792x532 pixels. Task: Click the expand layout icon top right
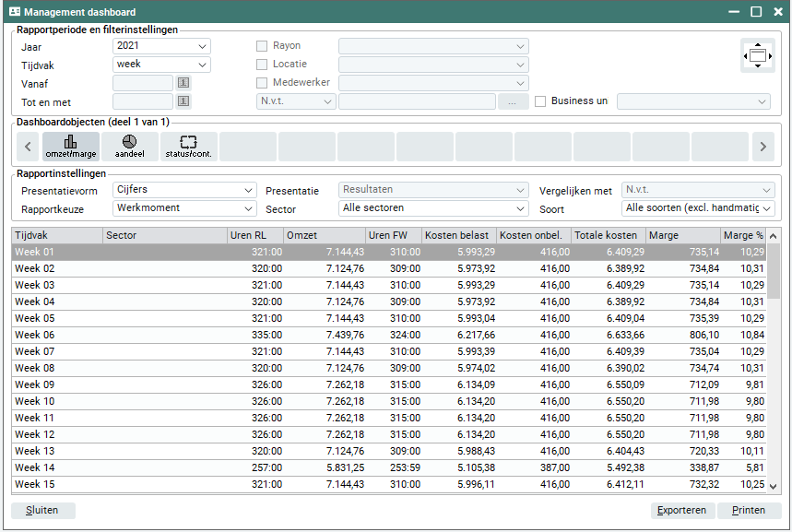pyautogui.click(x=757, y=56)
